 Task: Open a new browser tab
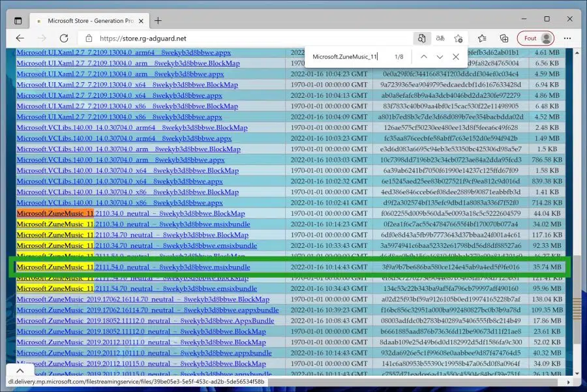click(x=158, y=21)
